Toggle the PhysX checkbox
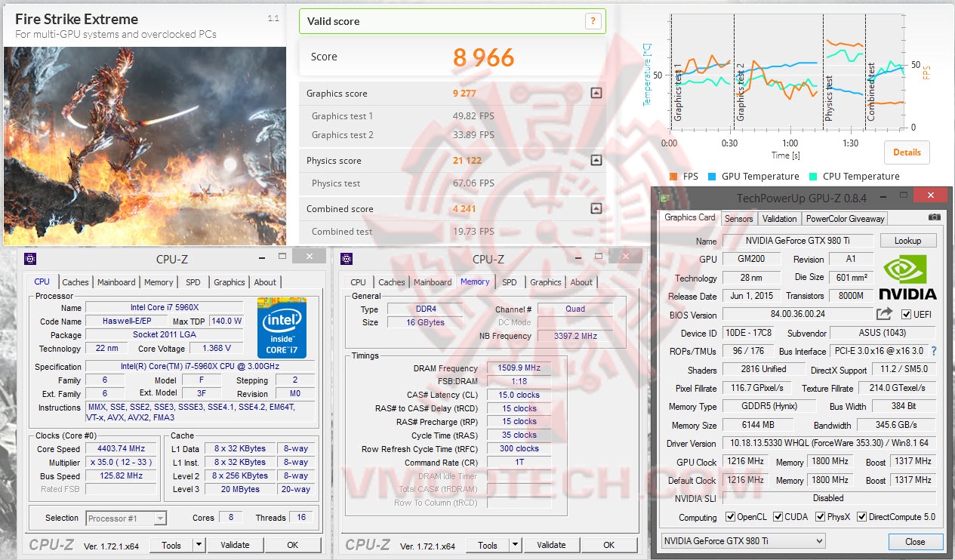The width and height of the screenshot is (955, 560). (x=821, y=517)
